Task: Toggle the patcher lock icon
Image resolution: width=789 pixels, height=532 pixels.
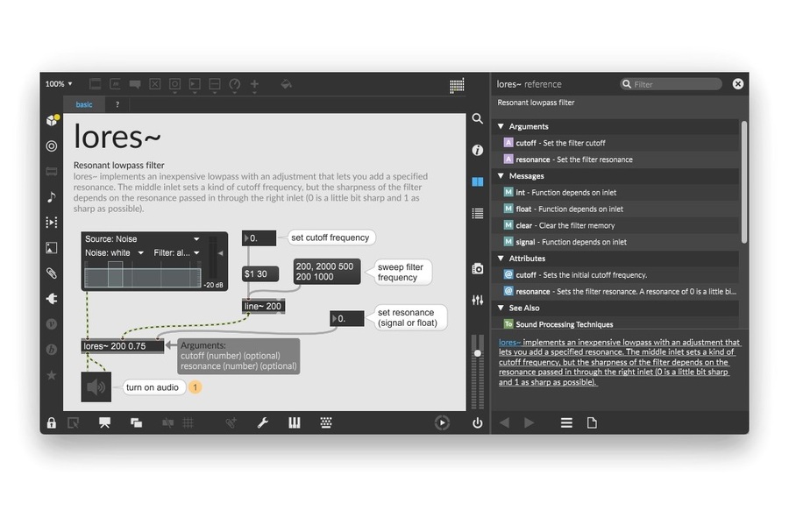Action: 52,423
